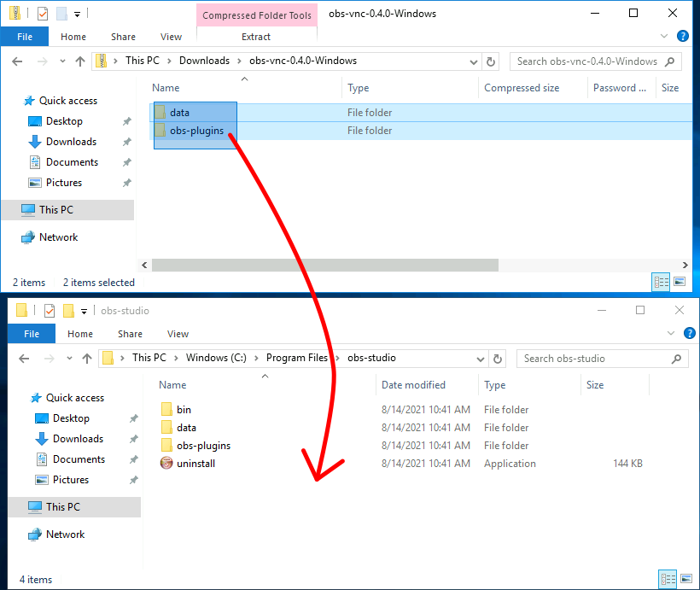This screenshot has height=590, width=700.
Task: Open File menu in obs-studio window
Action: (x=32, y=334)
